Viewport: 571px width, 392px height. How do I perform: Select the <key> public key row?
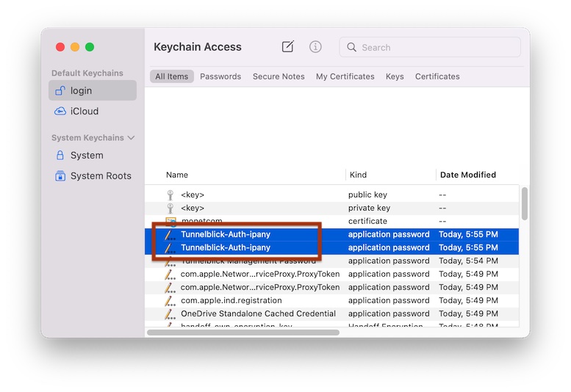[x=331, y=195]
